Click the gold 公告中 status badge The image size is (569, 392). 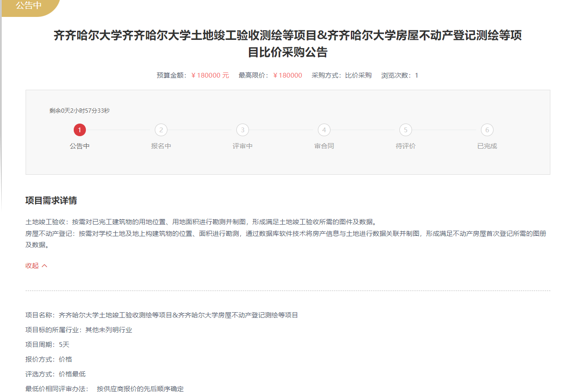coord(29,6)
